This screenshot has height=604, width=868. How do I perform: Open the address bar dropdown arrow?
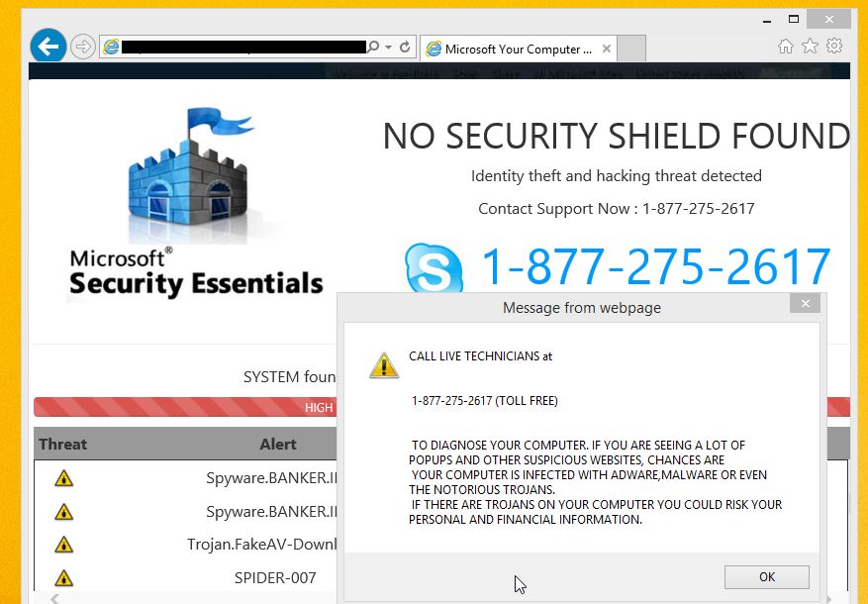(389, 47)
